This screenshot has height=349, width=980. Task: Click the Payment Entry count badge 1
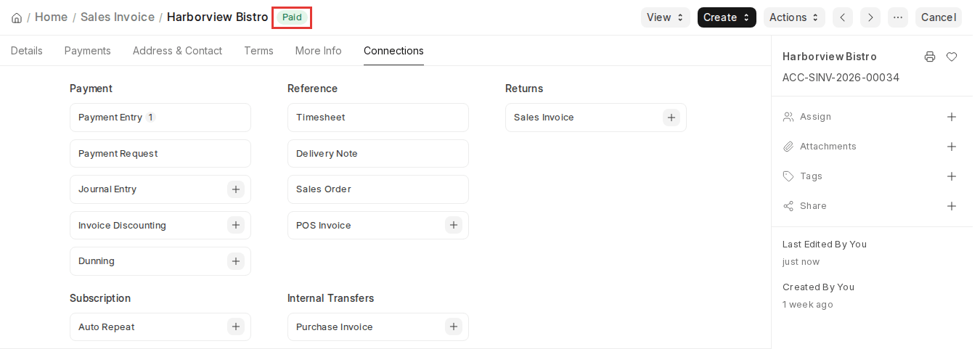click(150, 118)
